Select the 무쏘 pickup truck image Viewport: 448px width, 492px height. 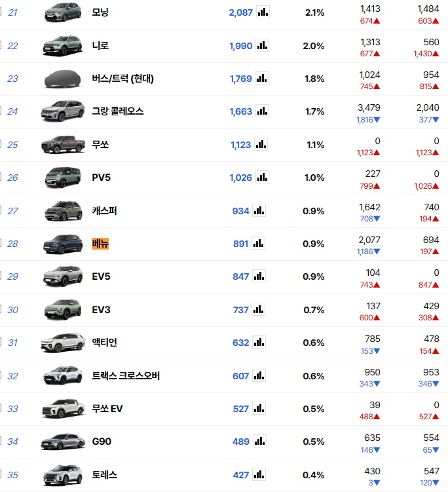pyautogui.click(x=63, y=144)
